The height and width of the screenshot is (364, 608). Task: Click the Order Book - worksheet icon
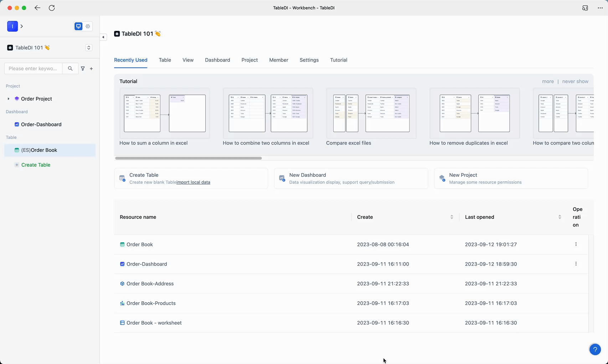[x=122, y=323]
